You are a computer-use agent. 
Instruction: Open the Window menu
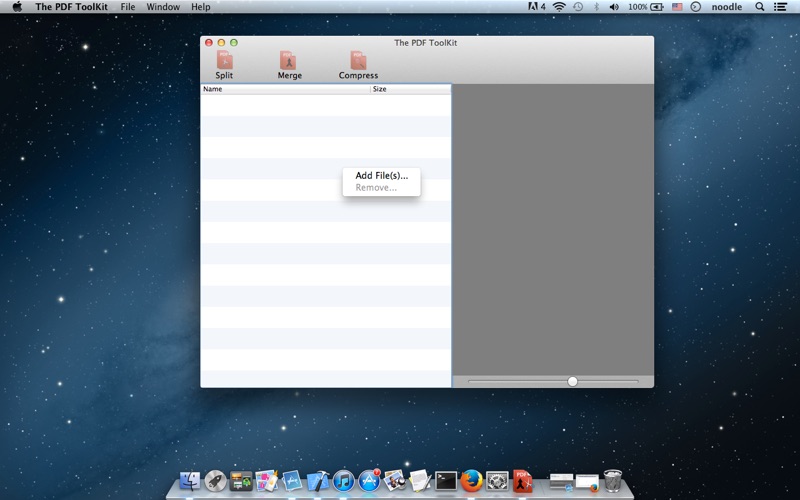click(163, 7)
